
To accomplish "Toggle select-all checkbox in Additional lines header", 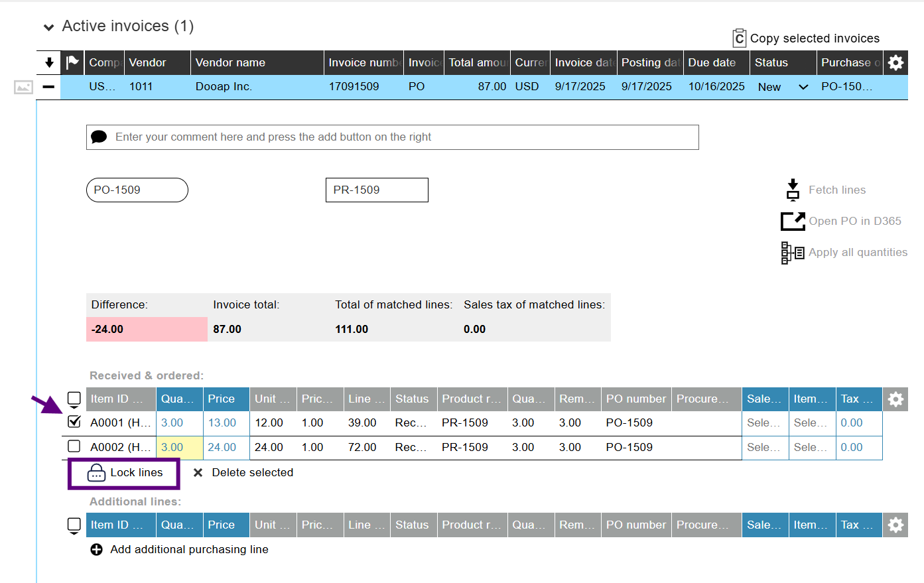I will 74,525.
